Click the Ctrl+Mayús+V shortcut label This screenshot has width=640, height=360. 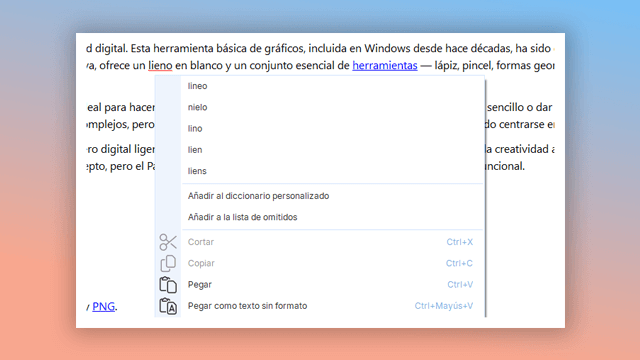pos(444,306)
